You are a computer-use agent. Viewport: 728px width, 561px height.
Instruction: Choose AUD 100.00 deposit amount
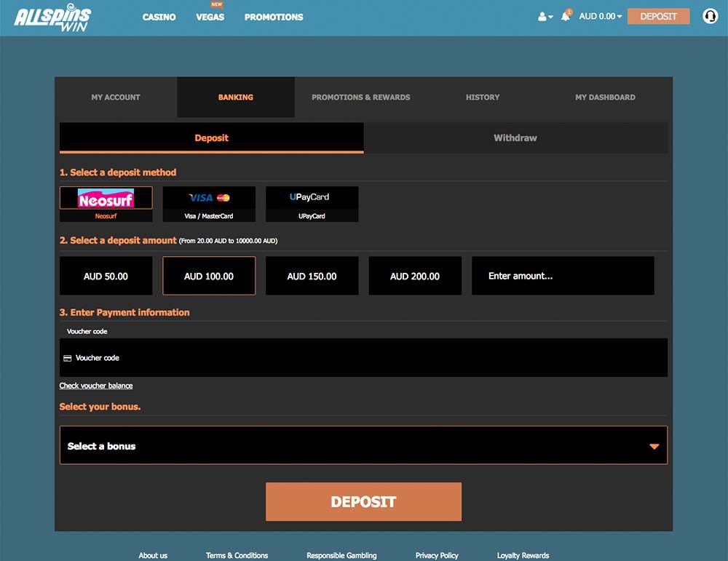tap(209, 276)
